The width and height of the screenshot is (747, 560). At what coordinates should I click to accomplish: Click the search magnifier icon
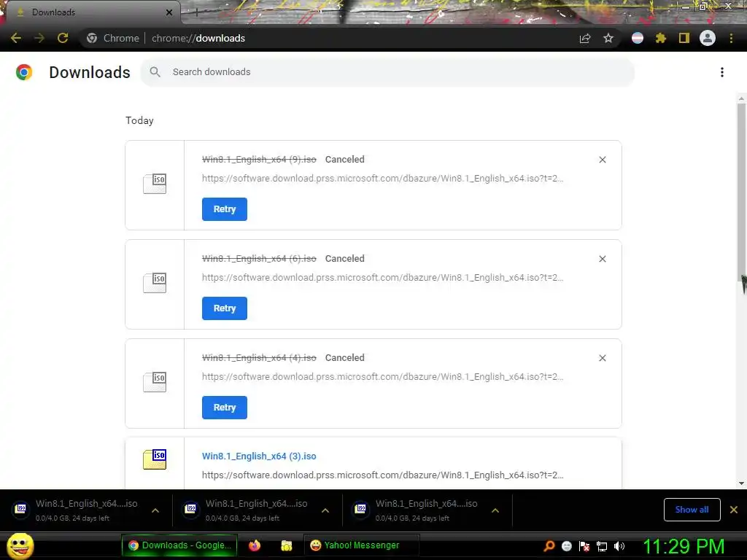[x=155, y=72]
